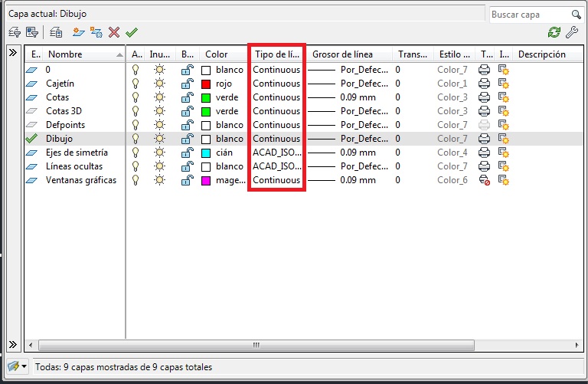The height and width of the screenshot is (384, 588).
Task: Open invert filter dropdown at bottom-left
Action: pos(18,366)
